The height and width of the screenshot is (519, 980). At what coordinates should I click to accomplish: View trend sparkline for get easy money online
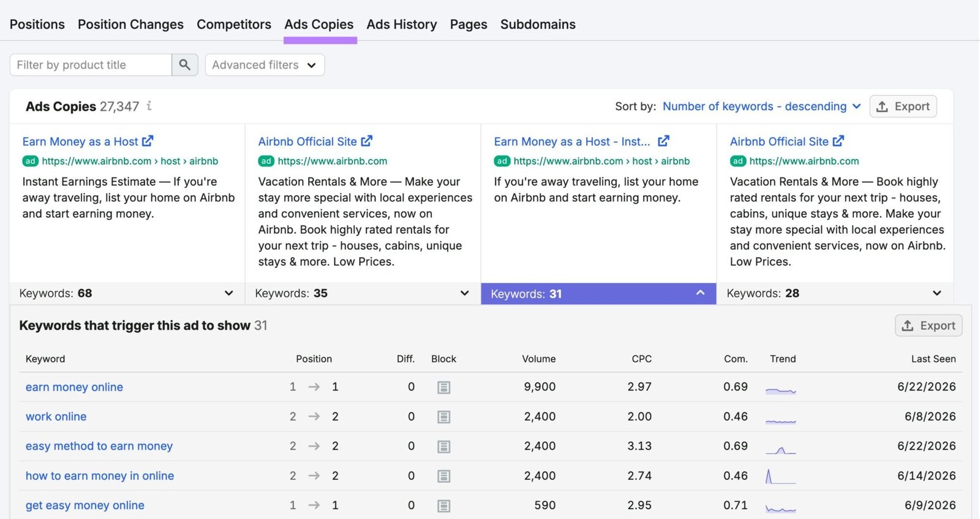tap(781, 507)
